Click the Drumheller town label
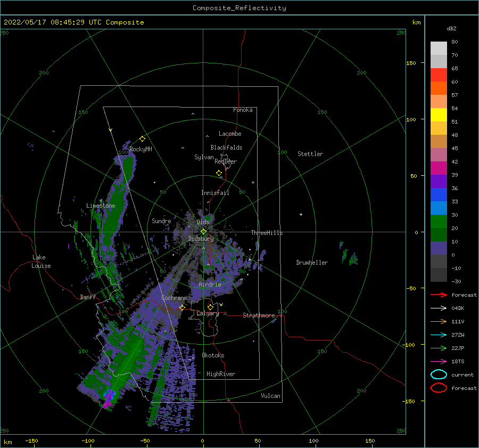The height and width of the screenshot is (448, 479). (x=312, y=263)
